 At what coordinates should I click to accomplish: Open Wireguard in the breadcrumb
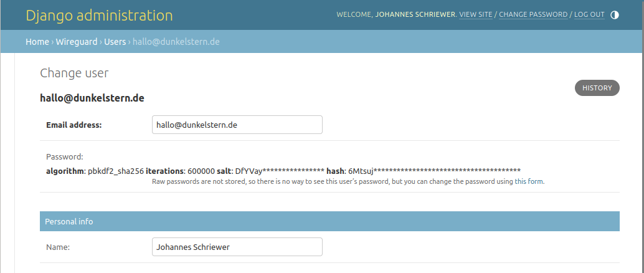[x=77, y=42]
